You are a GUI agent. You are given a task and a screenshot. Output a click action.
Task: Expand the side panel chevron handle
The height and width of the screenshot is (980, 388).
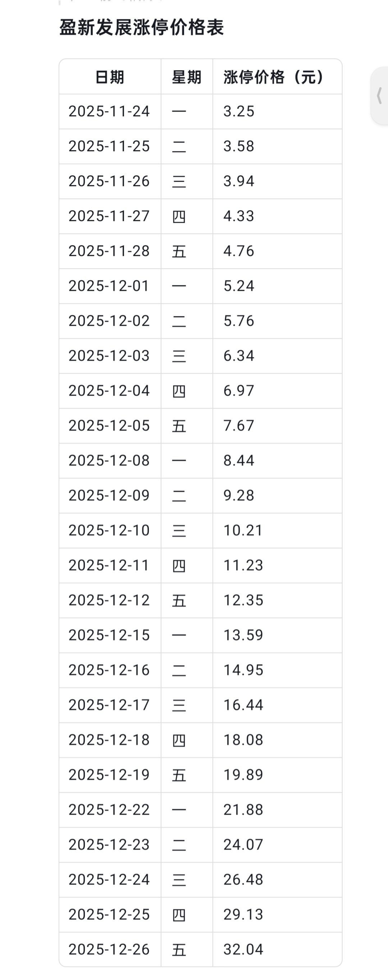pyautogui.click(x=379, y=95)
